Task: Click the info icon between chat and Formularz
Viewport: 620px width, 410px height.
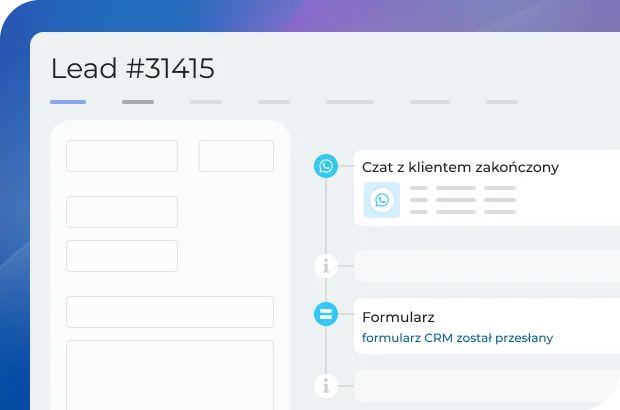Action: coord(325,265)
